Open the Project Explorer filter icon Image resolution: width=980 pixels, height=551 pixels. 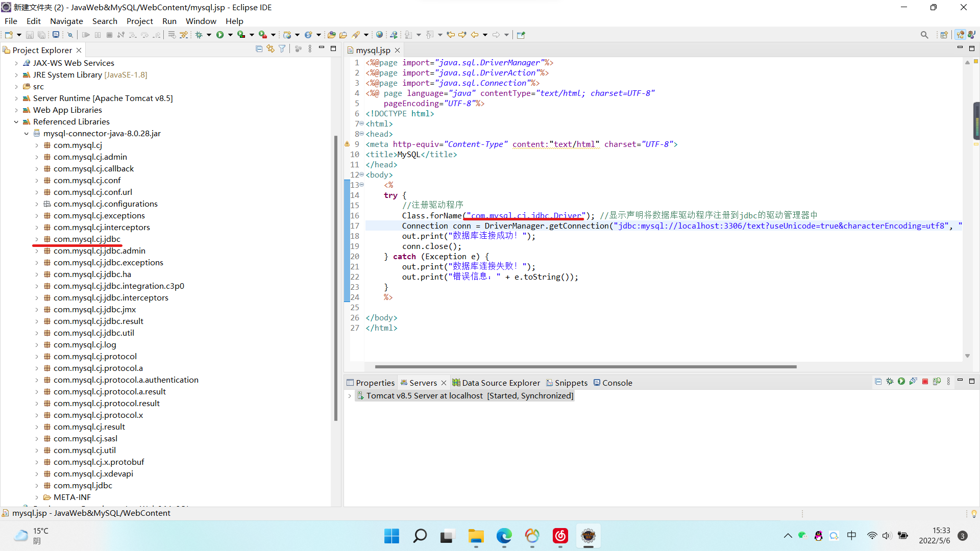pyautogui.click(x=282, y=49)
